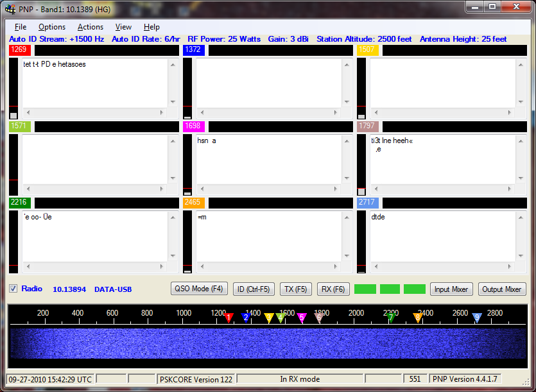Click the brown channel 6 marker

(319, 318)
